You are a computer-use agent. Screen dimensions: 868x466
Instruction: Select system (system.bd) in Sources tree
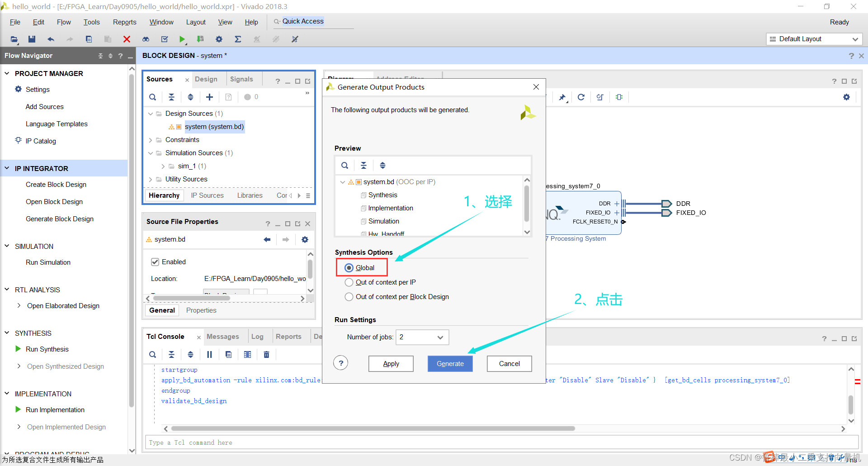pos(214,127)
